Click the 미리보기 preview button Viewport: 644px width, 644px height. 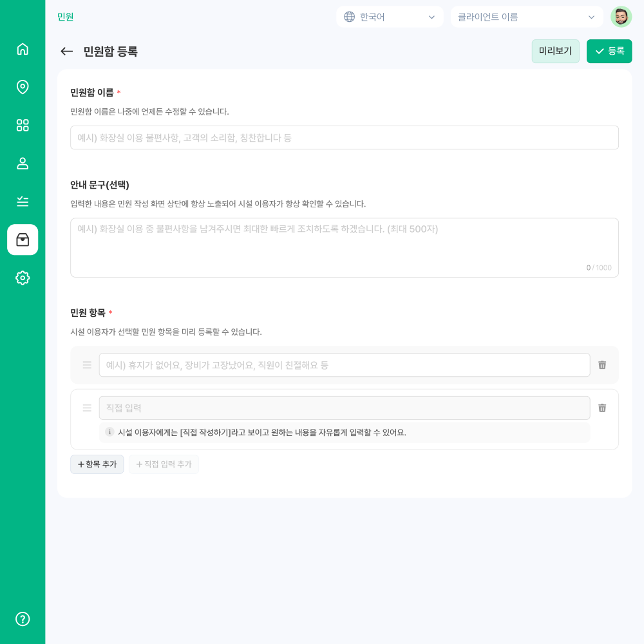[555, 52]
